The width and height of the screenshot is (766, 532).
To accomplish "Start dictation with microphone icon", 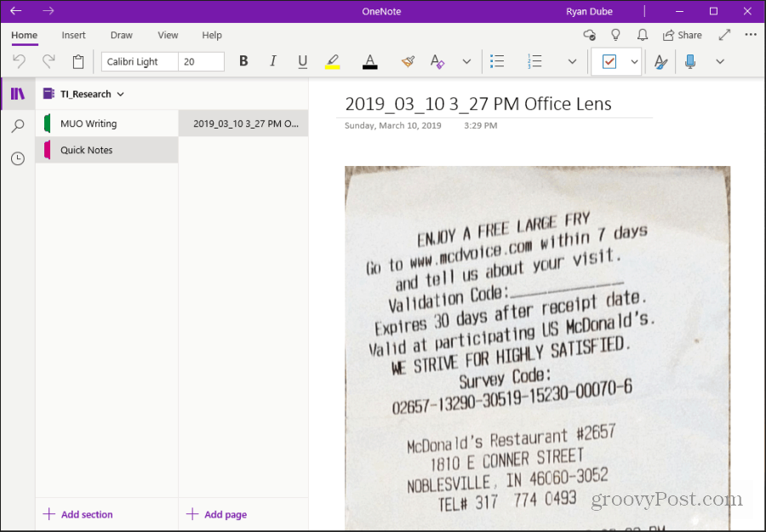I will point(690,61).
